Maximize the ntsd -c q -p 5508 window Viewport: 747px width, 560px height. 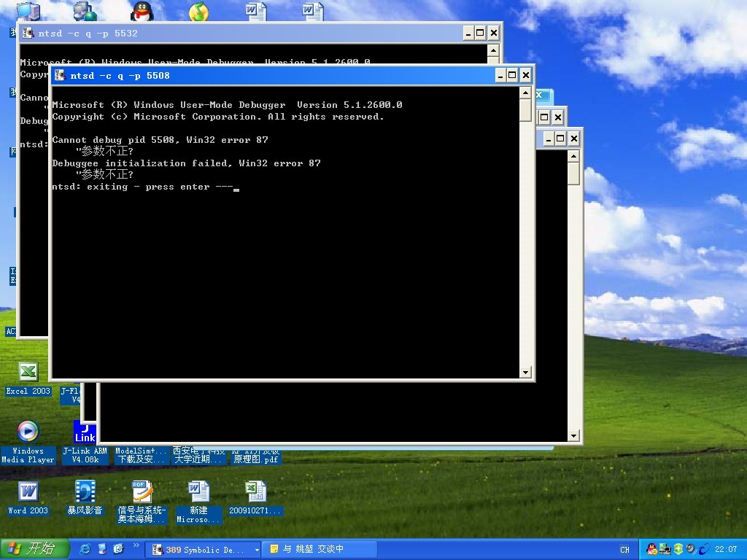point(512,75)
